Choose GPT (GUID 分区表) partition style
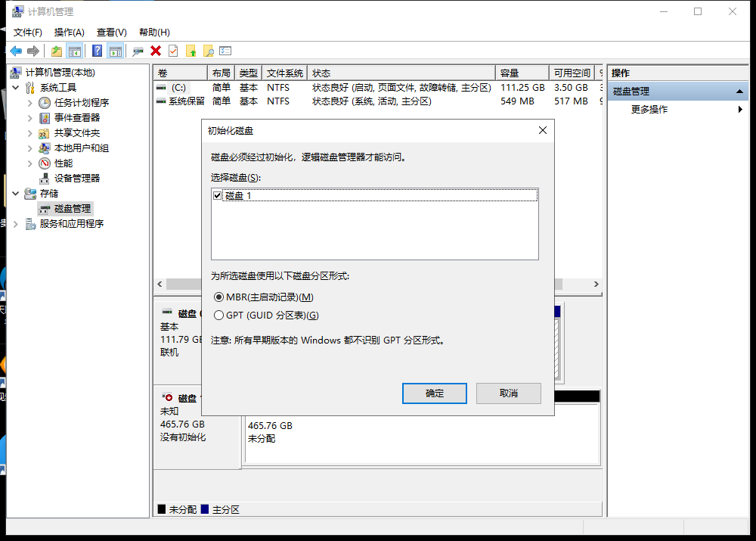Image resolution: width=756 pixels, height=541 pixels. pos(266,315)
